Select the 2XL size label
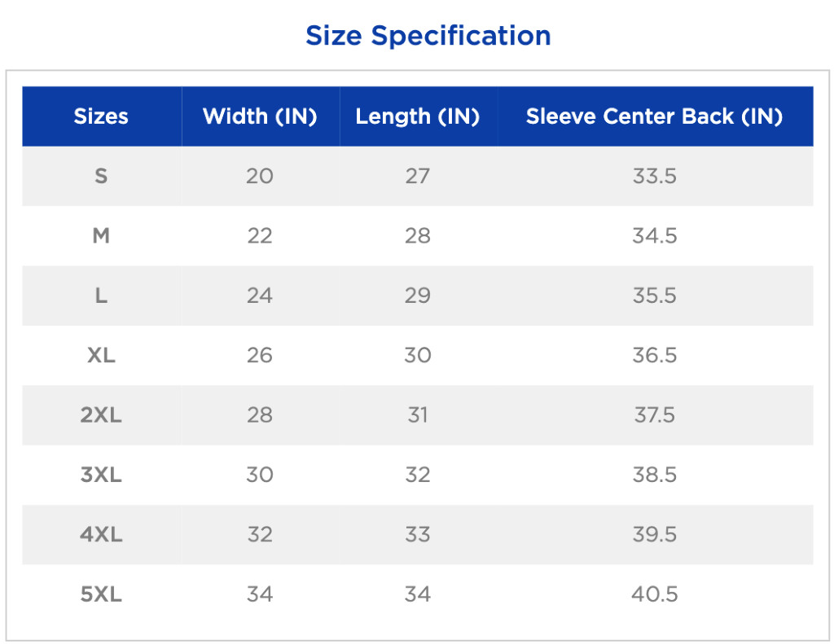 pyautogui.click(x=101, y=415)
